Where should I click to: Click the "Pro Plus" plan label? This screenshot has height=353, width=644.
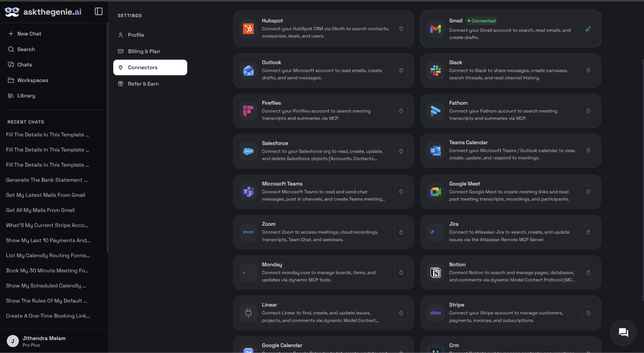[31, 345]
